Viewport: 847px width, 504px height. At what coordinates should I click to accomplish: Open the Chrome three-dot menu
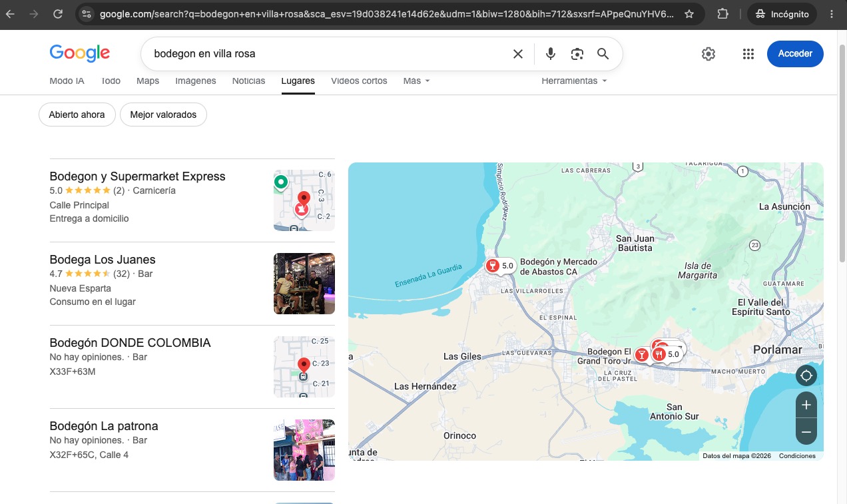click(830, 14)
